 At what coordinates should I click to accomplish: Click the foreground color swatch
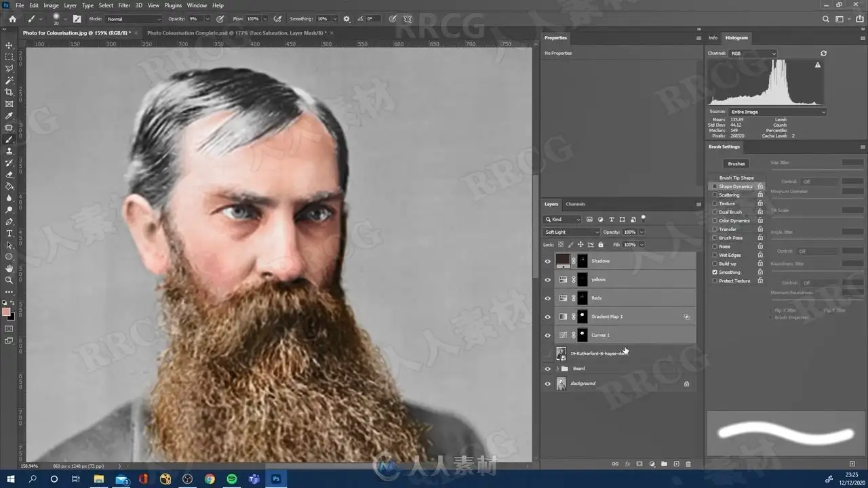[6, 312]
